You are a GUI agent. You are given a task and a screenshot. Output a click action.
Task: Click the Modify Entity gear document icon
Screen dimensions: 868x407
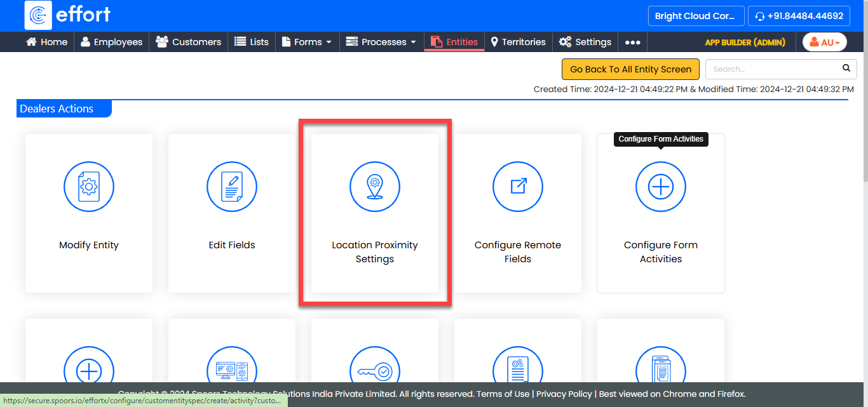click(x=89, y=187)
